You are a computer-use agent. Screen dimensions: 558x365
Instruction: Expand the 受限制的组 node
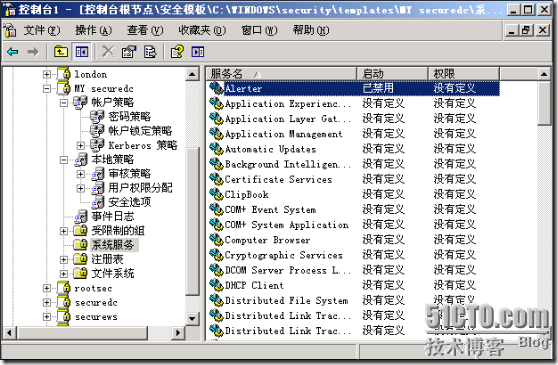(64, 231)
